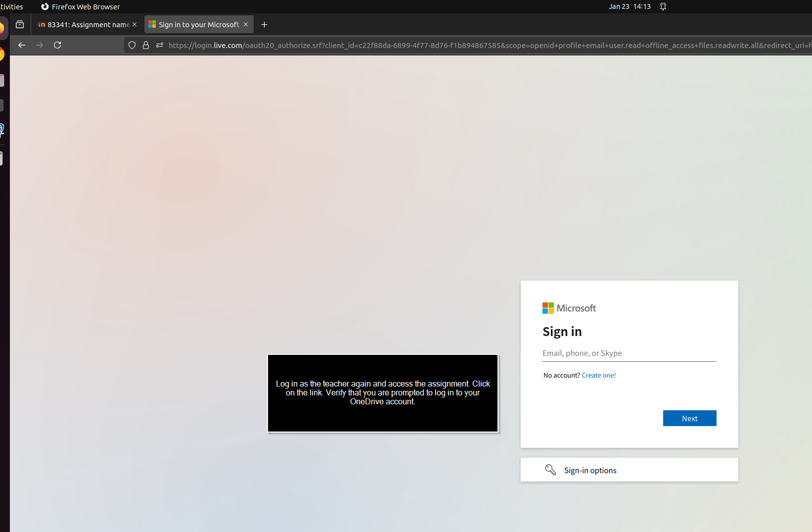Click the padlock site security icon
Screen dimensions: 812x532
[x=146, y=45]
